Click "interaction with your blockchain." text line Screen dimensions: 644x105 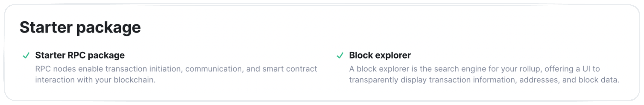click(x=95, y=80)
